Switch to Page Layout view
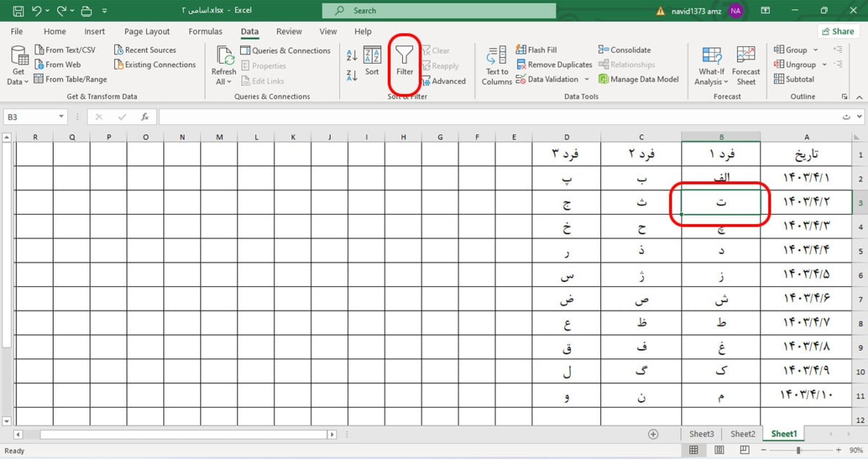868x459 pixels. tap(719, 450)
